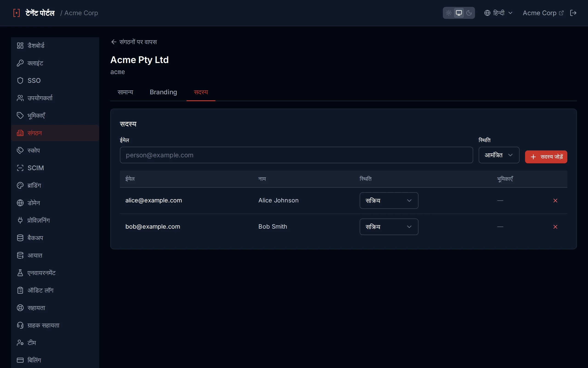Screen dimensions: 588x368
Task: Open the हिन्दी language dropdown
Action: point(498,13)
